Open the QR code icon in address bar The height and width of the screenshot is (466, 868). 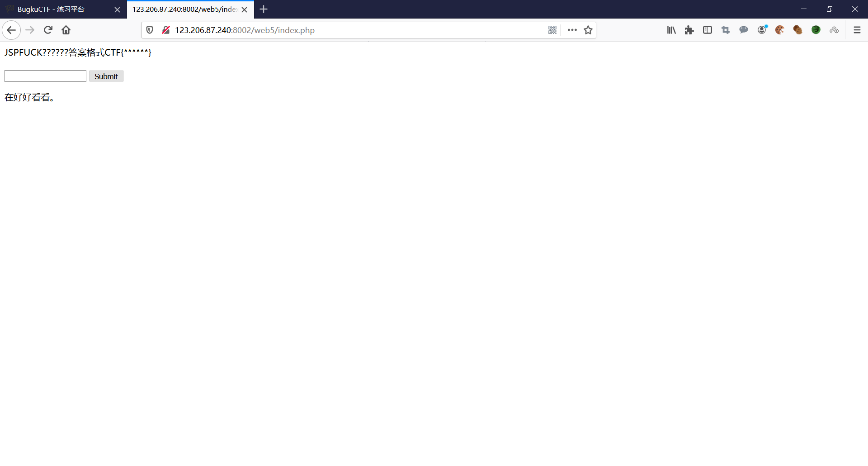click(x=552, y=30)
